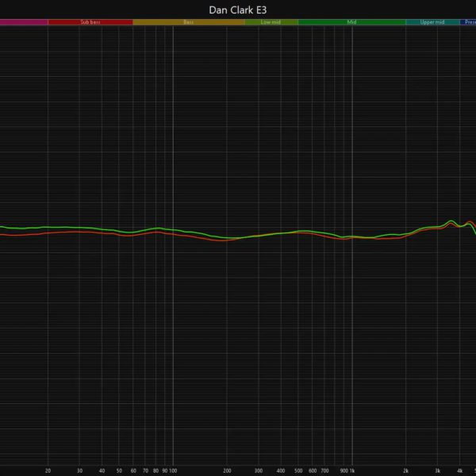Select the Sub bass frequency band label

[x=90, y=22]
